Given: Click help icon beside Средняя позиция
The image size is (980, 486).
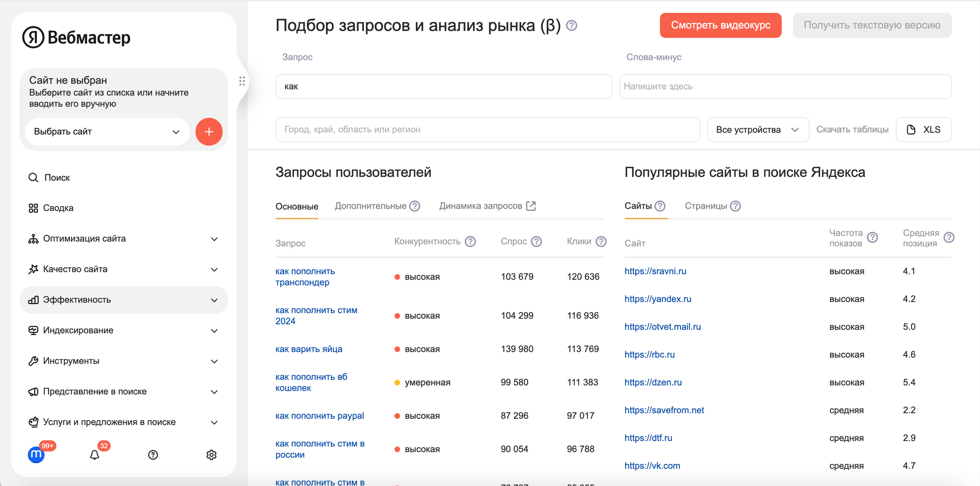Looking at the screenshot, I should tap(949, 238).
